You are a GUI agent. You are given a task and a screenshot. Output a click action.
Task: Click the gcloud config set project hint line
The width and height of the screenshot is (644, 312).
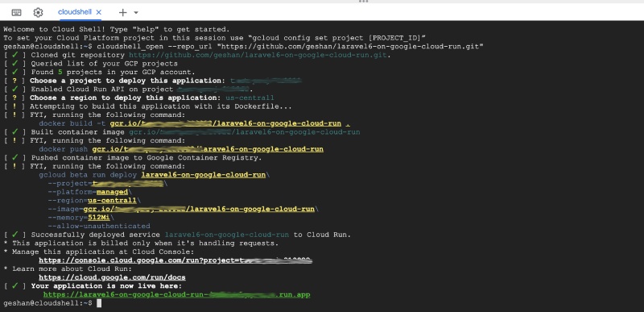[x=214, y=38]
